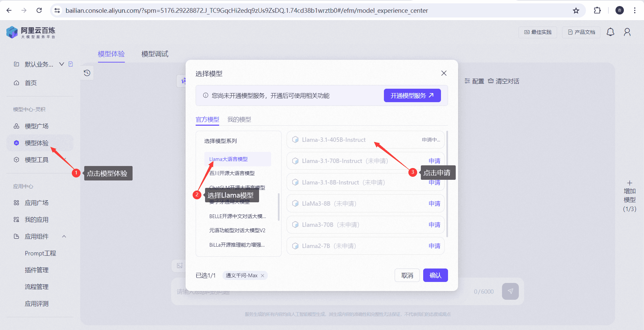The width and height of the screenshot is (644, 330).
Task: Open 配置 settings above the chat
Action: [x=474, y=81]
